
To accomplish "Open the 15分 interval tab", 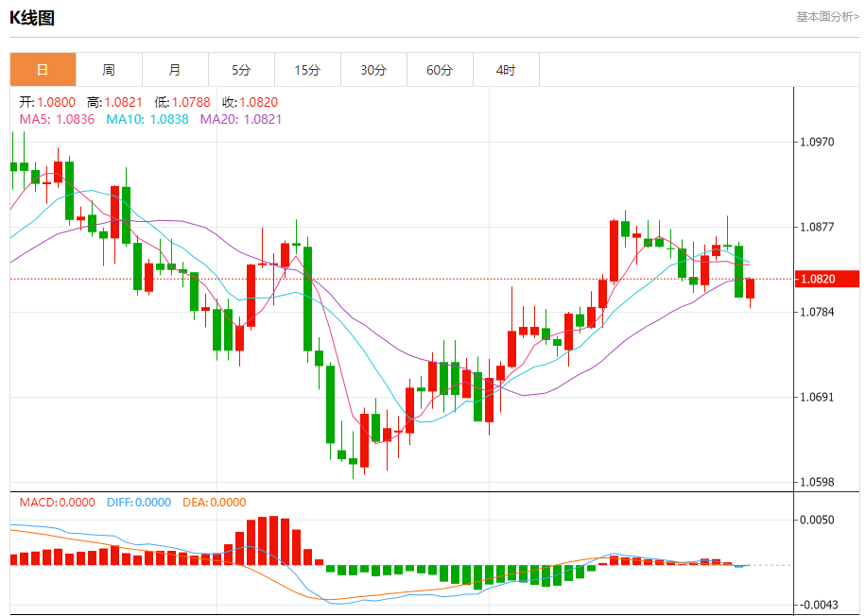I will [x=307, y=70].
